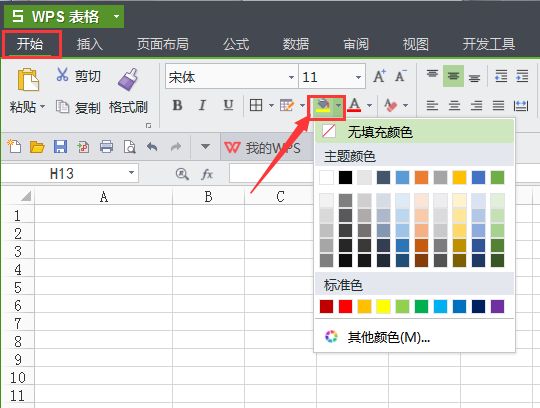Align text left horizontally
Viewport: 540px width, 408px height.
point(432,105)
